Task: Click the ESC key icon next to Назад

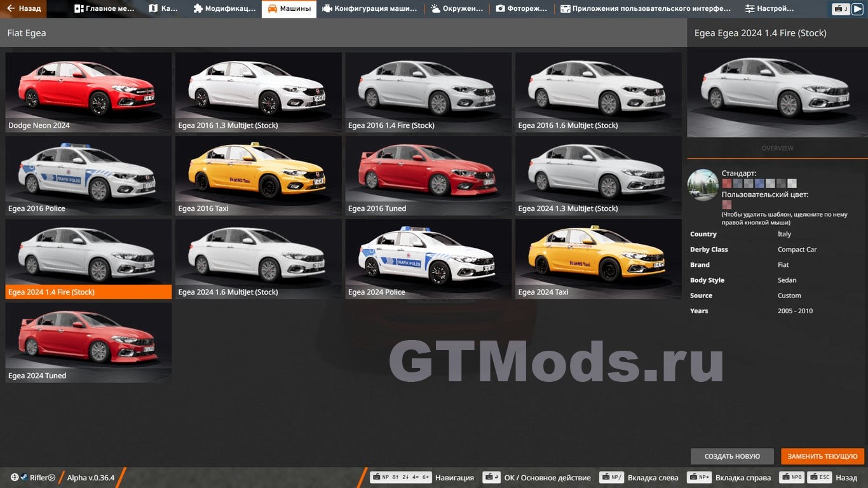Action: tap(821, 477)
